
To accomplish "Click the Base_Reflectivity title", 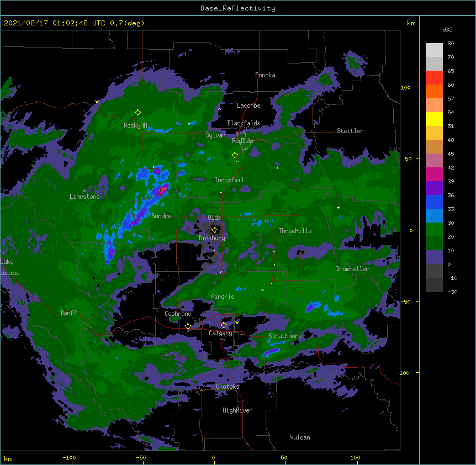I will pos(238,8).
